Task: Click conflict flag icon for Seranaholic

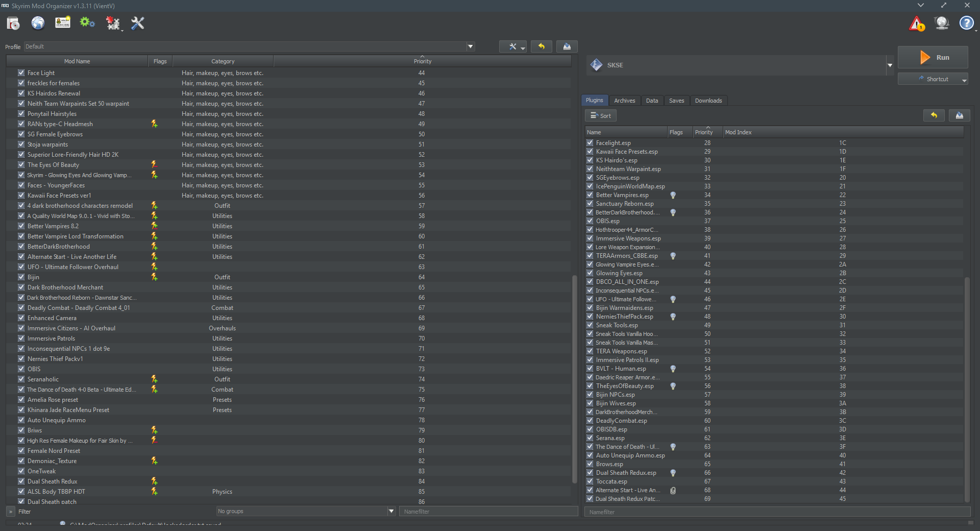Action: coord(154,379)
